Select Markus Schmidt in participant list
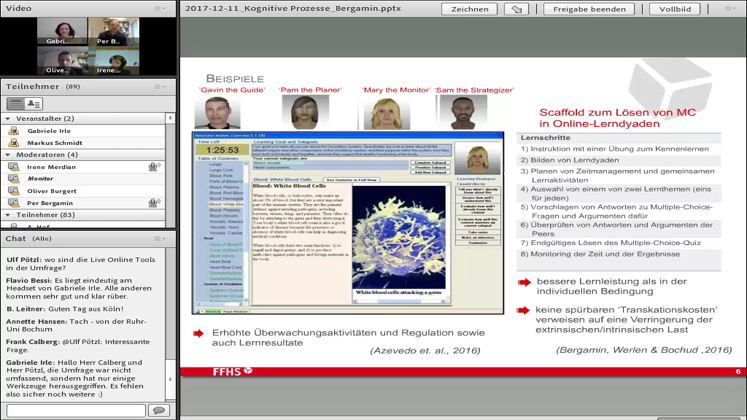 click(55, 143)
